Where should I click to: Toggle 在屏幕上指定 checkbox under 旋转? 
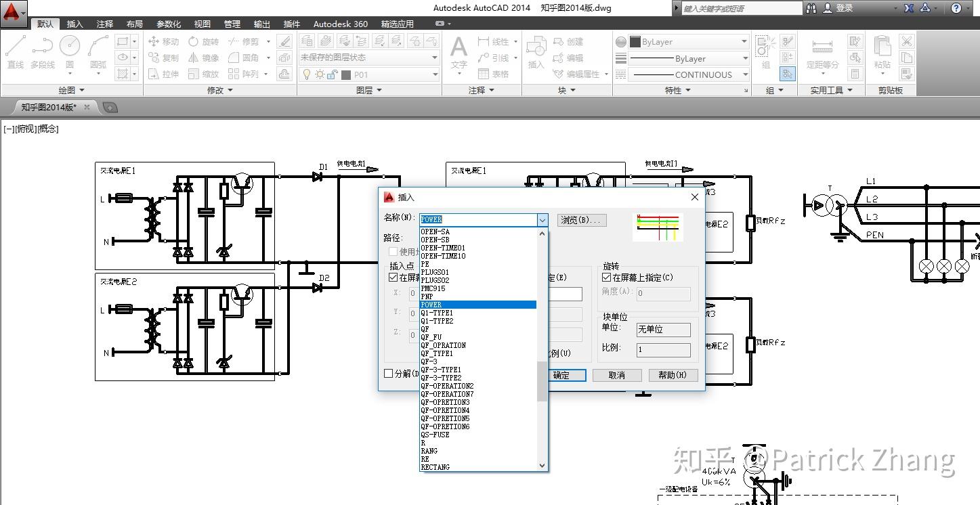[607, 278]
